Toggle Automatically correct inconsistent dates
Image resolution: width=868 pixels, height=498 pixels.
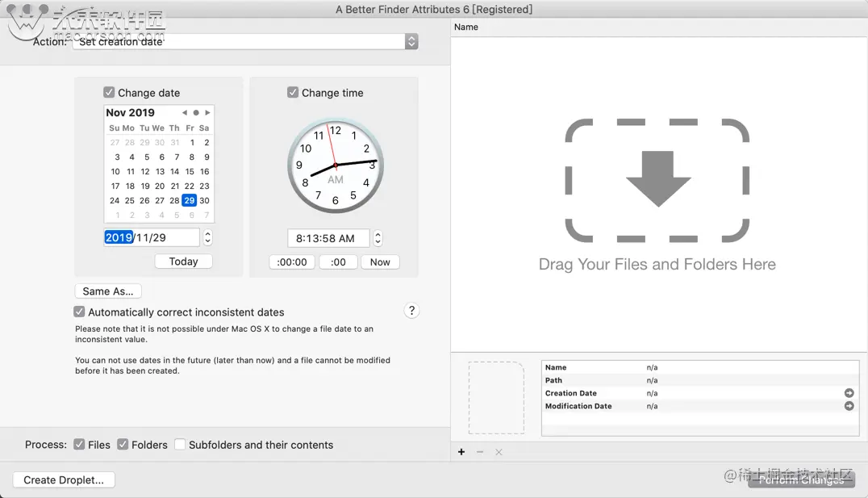click(x=79, y=312)
